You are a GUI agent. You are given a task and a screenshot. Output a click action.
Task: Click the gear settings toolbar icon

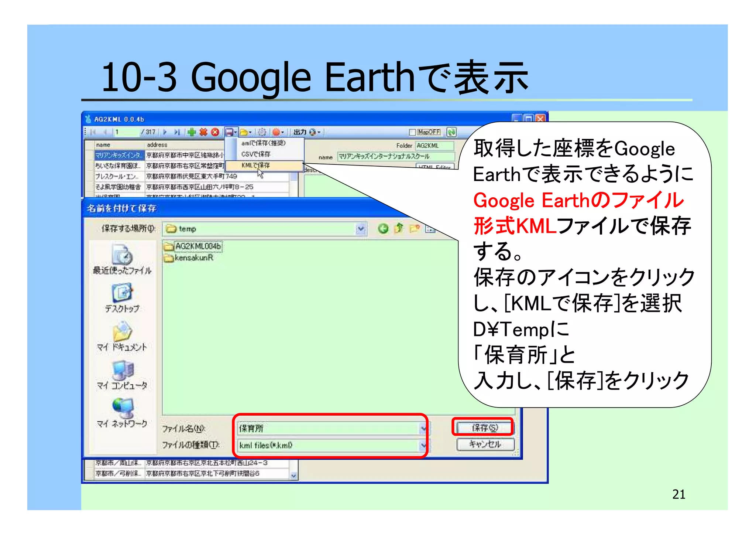(262, 132)
